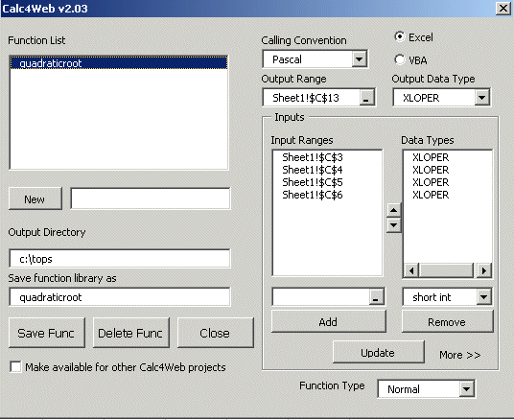Click the Save Func button
The width and height of the screenshot is (514, 420).
click(47, 333)
